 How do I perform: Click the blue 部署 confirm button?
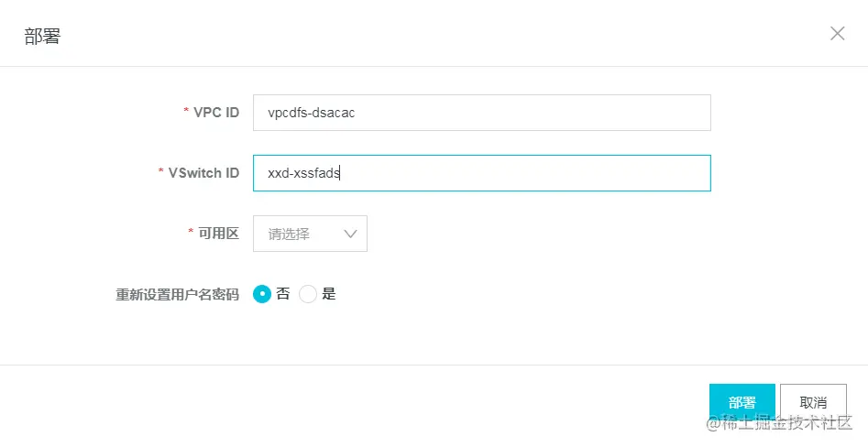pyautogui.click(x=742, y=402)
